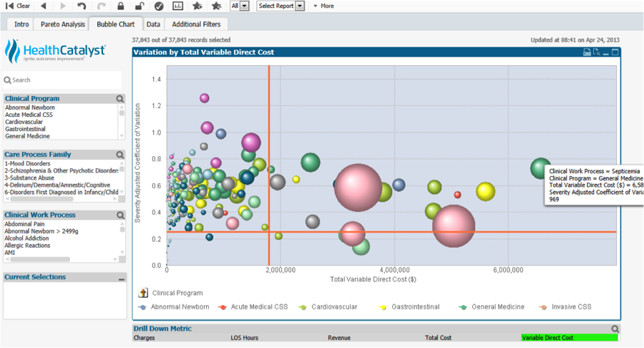Toggle the Current Selections mode check icon
The height and width of the screenshot is (348, 644).
158,6
